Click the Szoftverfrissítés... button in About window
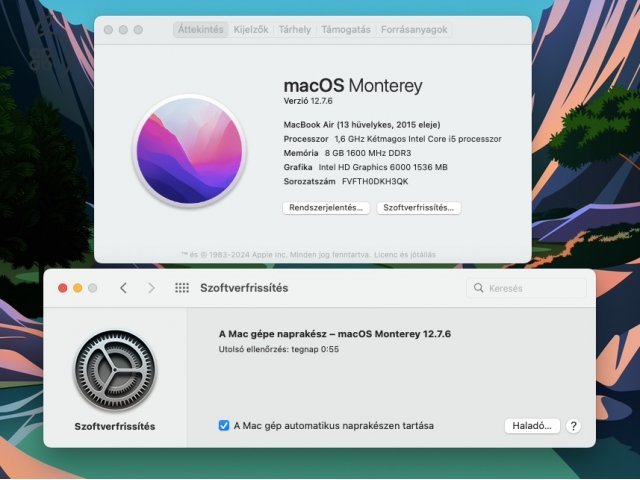This screenshot has height=480, width=640. (418, 208)
